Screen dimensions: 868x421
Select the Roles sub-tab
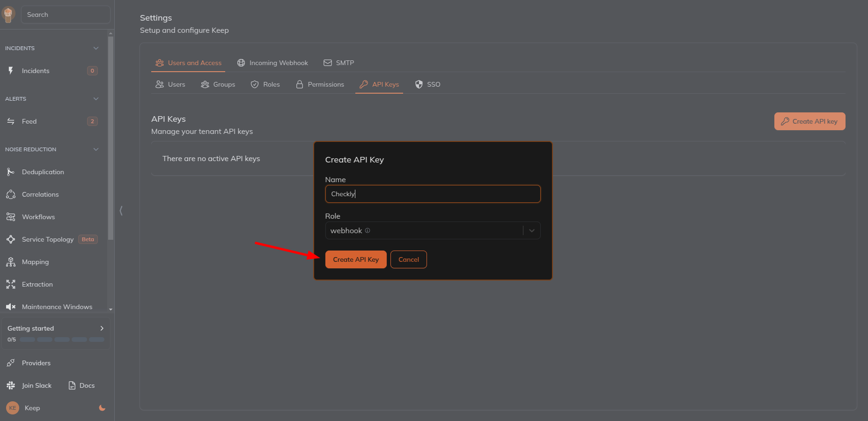pyautogui.click(x=265, y=84)
